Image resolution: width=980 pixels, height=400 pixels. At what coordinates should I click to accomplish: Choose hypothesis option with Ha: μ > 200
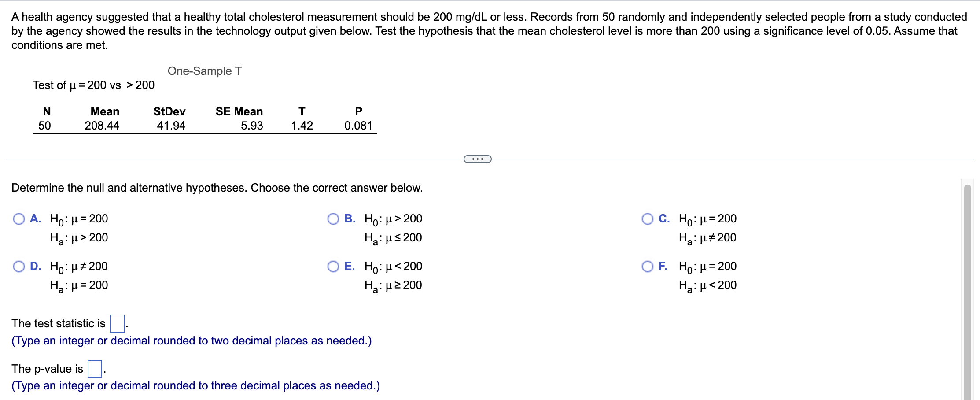[19, 219]
